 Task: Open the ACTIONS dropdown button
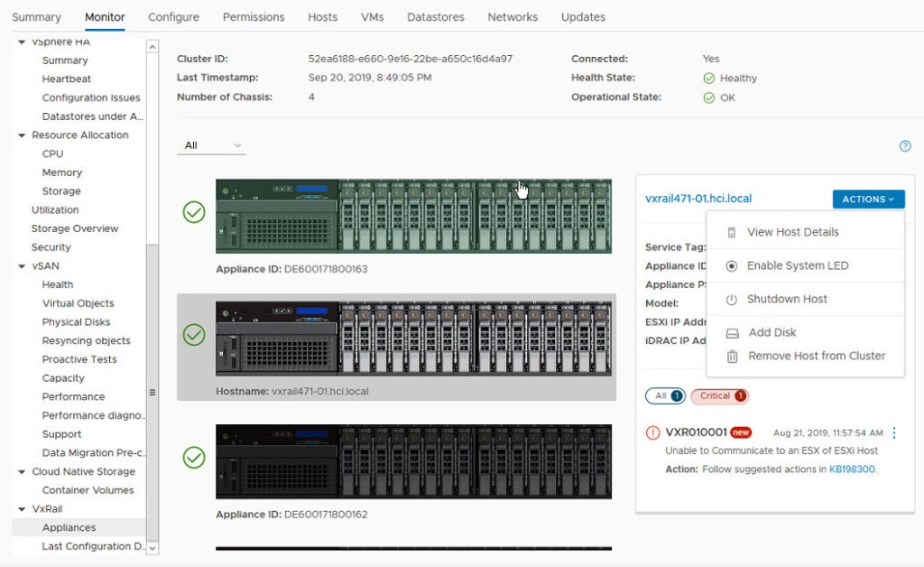coord(868,200)
